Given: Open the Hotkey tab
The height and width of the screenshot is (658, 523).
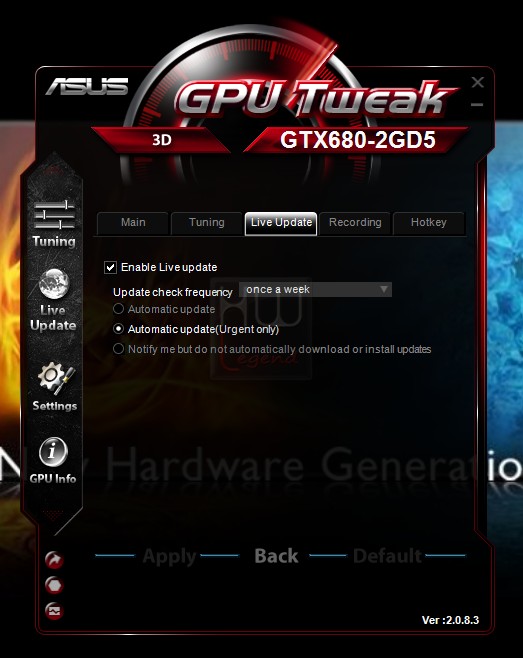Looking at the screenshot, I should point(429,222).
